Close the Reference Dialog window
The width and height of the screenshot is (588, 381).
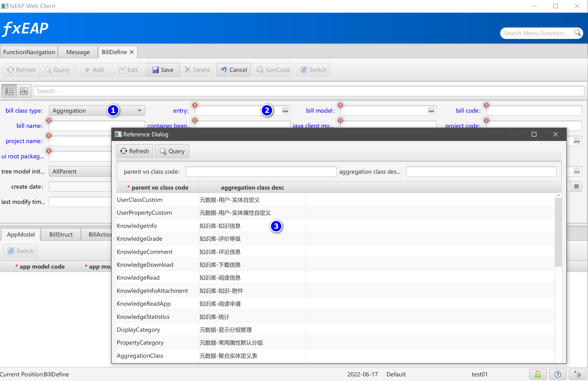555,135
